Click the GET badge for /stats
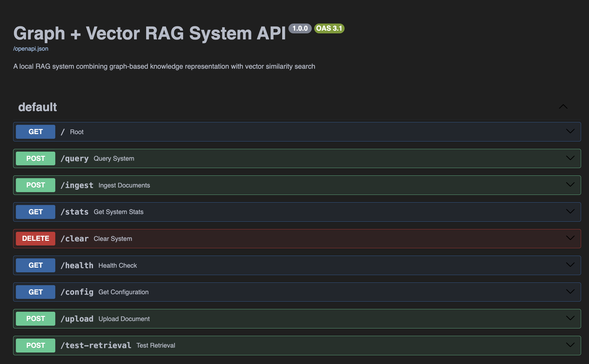 coord(36,212)
